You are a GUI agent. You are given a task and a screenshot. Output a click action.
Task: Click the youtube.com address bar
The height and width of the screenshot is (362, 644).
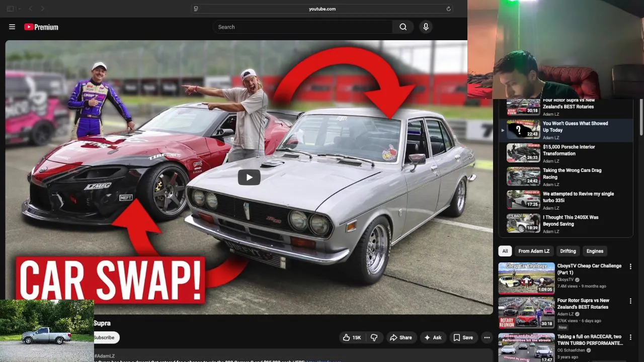coord(322,9)
